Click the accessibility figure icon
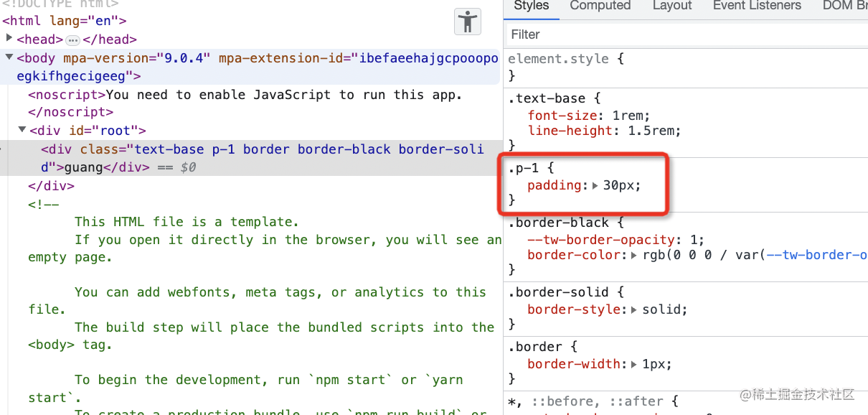Image resolution: width=868 pixels, height=415 pixels. [x=468, y=22]
